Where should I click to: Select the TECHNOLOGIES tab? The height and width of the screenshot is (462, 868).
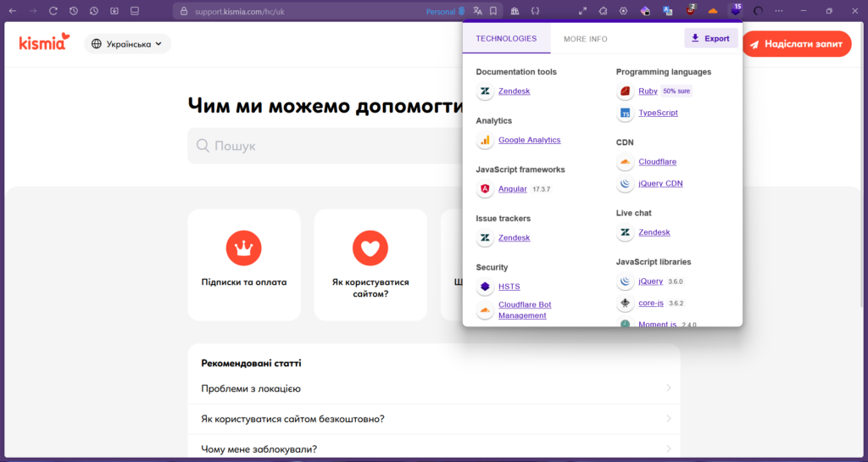pyautogui.click(x=506, y=39)
